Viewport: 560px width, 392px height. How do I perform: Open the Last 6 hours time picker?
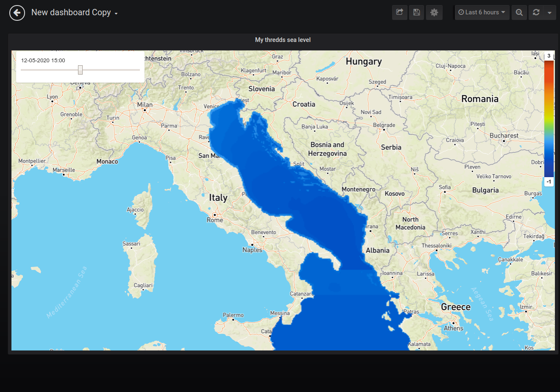point(482,12)
